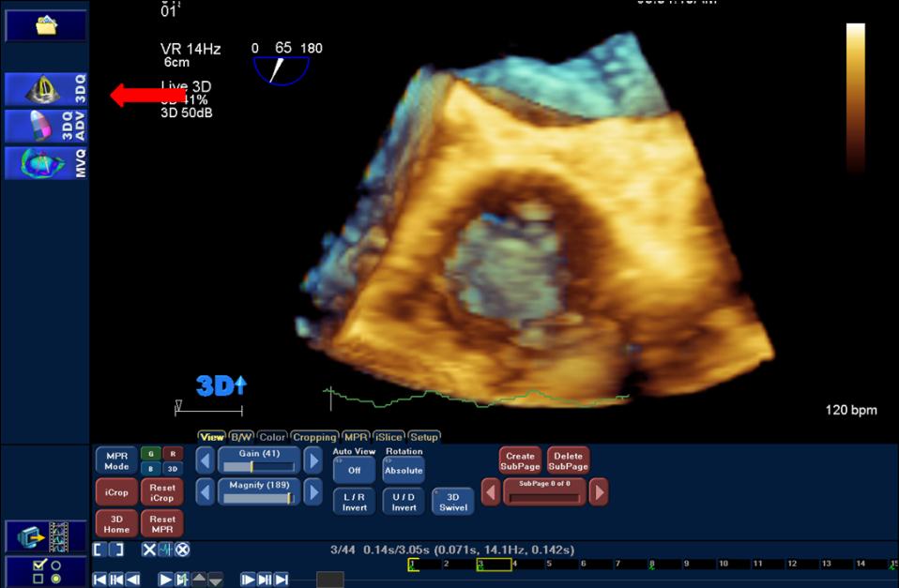Toggle Auto View Off button
Viewport: 899px width, 588px height.
point(354,470)
